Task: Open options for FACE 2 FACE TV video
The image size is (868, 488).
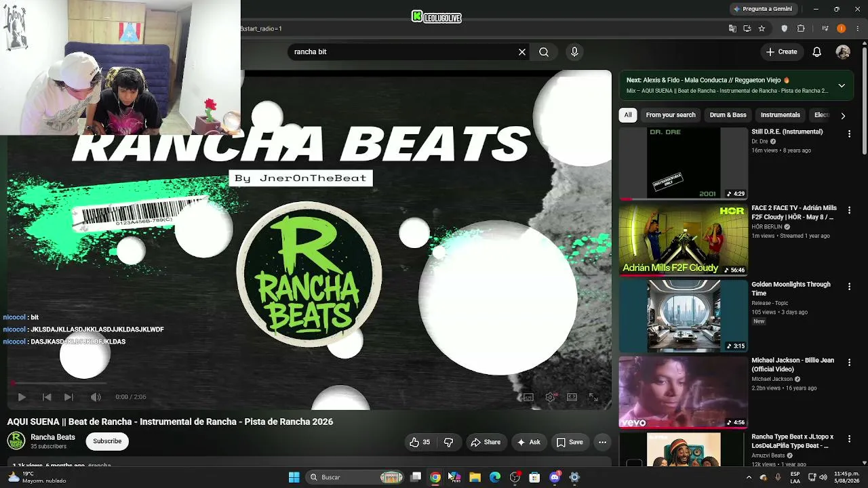Action: coord(849,211)
